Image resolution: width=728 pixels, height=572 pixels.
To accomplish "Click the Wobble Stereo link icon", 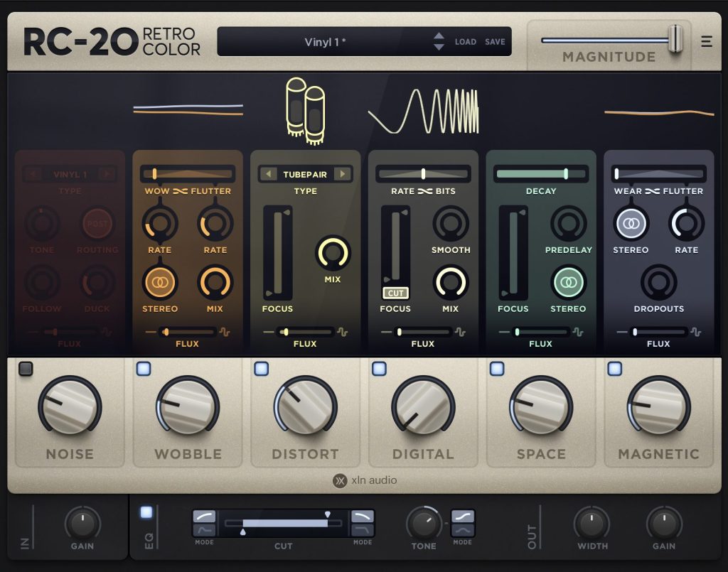I will pos(160,283).
